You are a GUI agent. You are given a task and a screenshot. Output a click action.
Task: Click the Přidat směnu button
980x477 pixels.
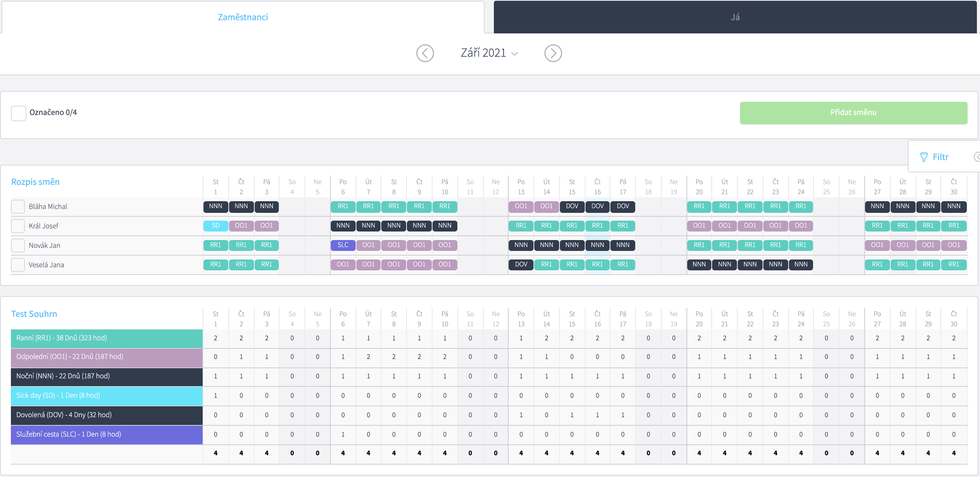click(853, 113)
